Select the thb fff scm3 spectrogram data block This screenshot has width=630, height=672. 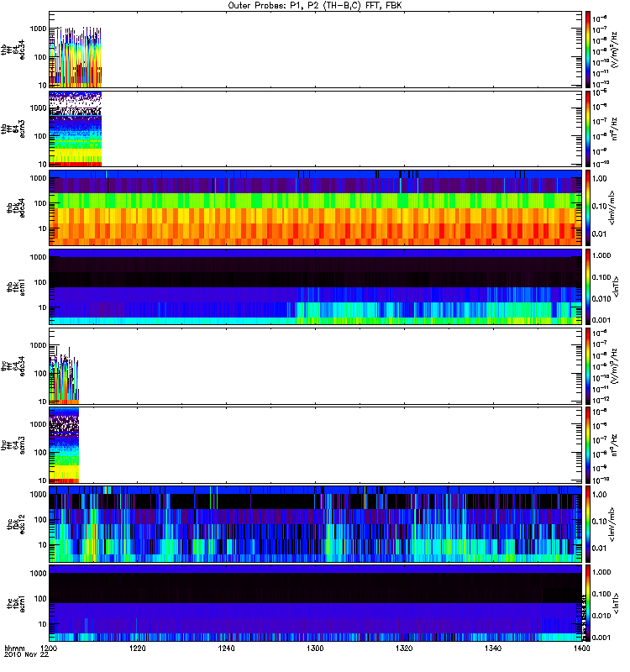click(76, 129)
